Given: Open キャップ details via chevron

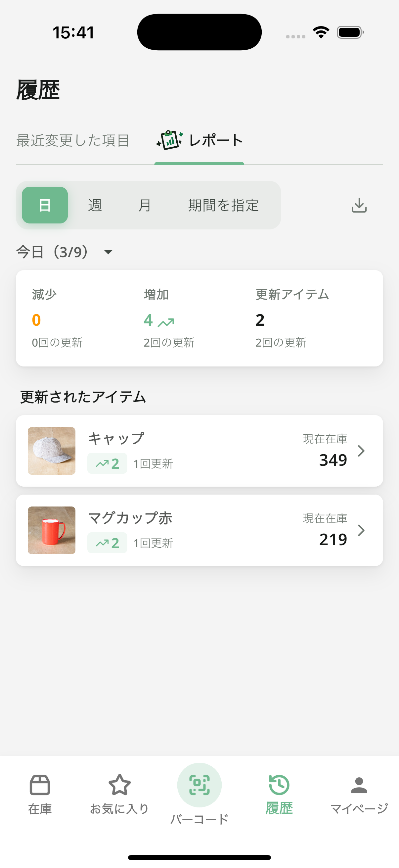Looking at the screenshot, I should click(361, 451).
